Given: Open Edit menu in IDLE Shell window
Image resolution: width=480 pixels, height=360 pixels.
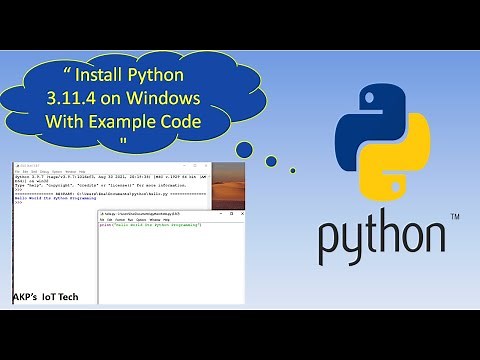Looking at the screenshot, I should pos(25,172).
